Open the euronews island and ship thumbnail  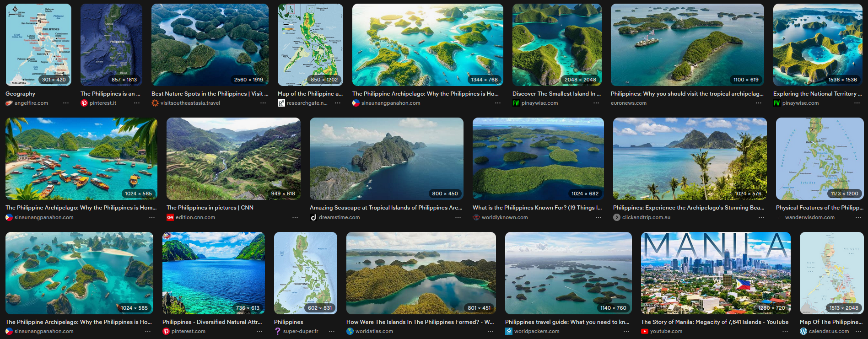687,45
